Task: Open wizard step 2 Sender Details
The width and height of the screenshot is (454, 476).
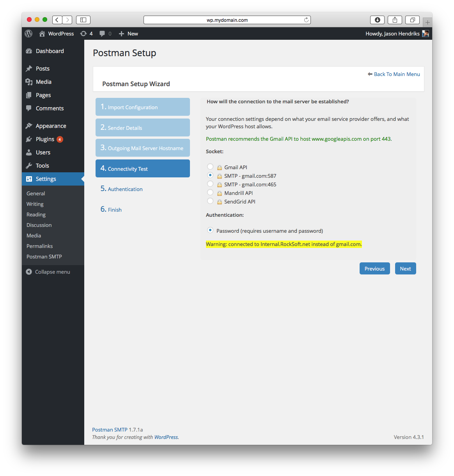Action: click(143, 127)
